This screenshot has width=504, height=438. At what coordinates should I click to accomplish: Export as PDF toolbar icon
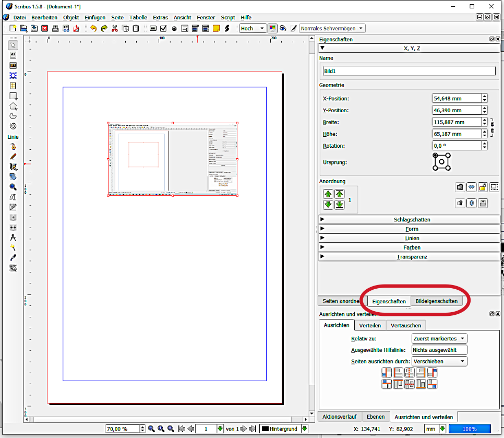76,28
